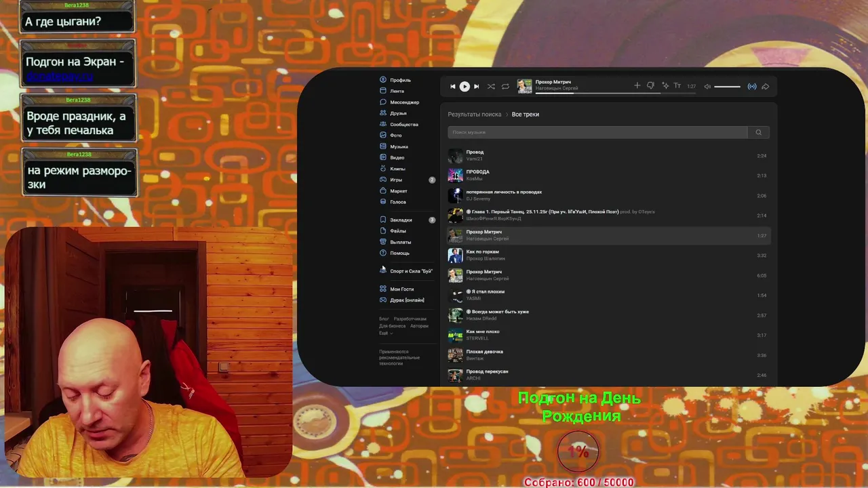Play Провод перекусан by ARCHI

pos(608,375)
